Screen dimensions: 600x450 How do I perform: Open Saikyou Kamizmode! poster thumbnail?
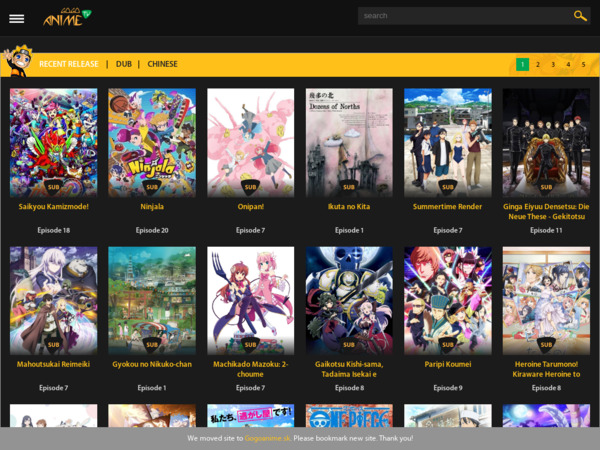point(54,143)
